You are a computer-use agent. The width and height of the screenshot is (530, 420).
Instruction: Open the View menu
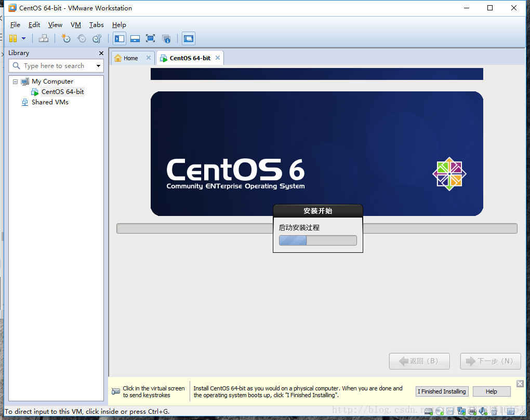tap(55, 24)
